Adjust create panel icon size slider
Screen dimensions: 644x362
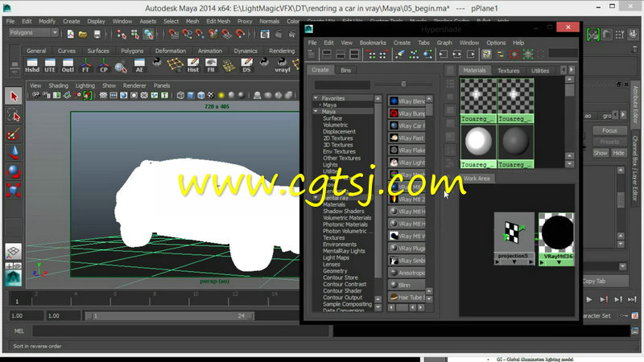click(x=403, y=84)
